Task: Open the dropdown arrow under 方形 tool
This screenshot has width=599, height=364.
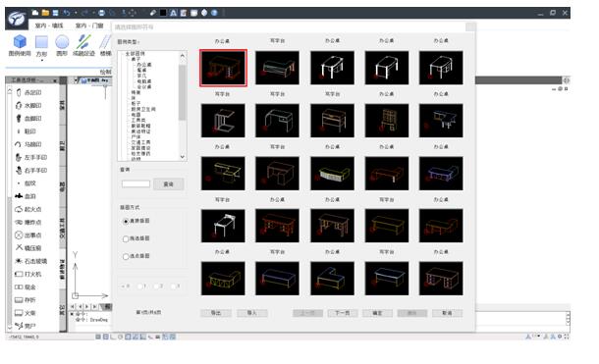Action: [41, 60]
